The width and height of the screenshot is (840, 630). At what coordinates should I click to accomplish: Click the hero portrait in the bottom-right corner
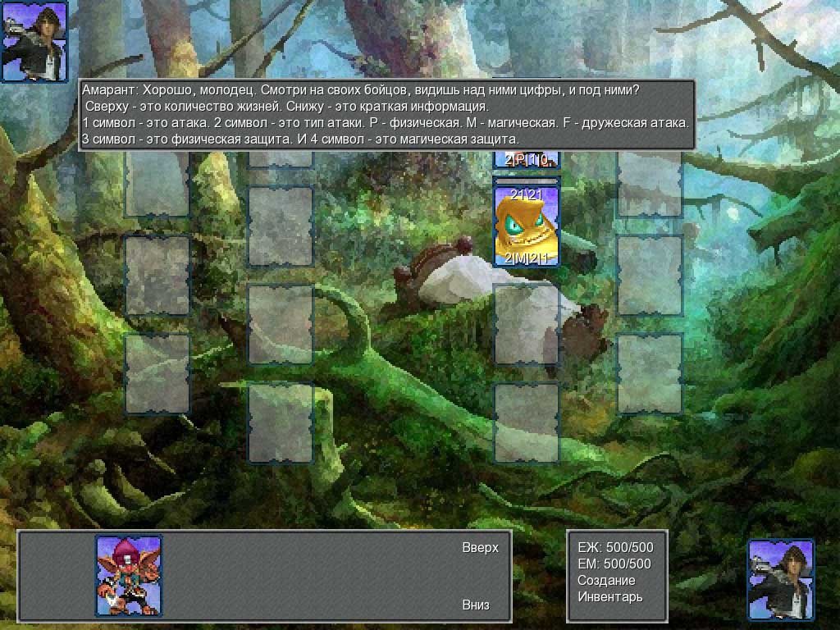pos(781,579)
